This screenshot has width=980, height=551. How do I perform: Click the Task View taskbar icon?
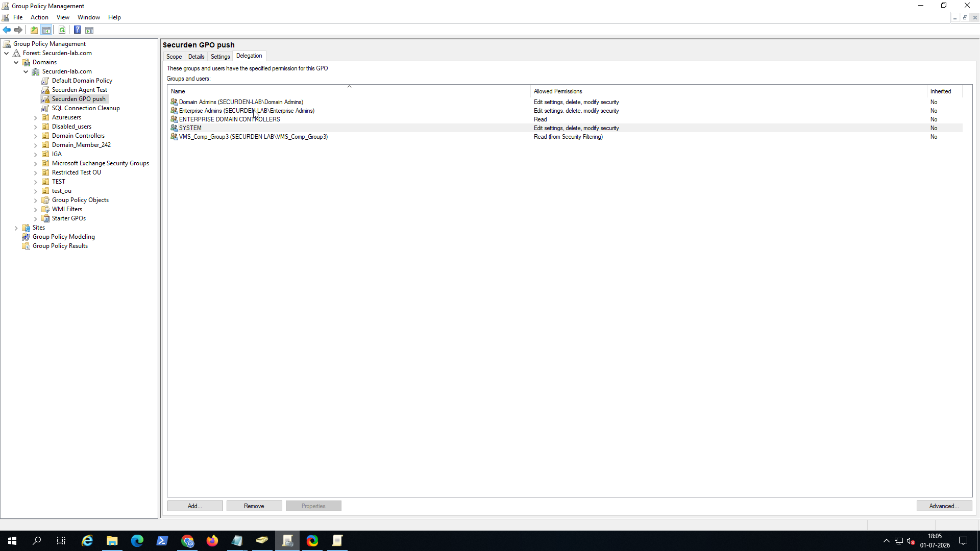61,541
